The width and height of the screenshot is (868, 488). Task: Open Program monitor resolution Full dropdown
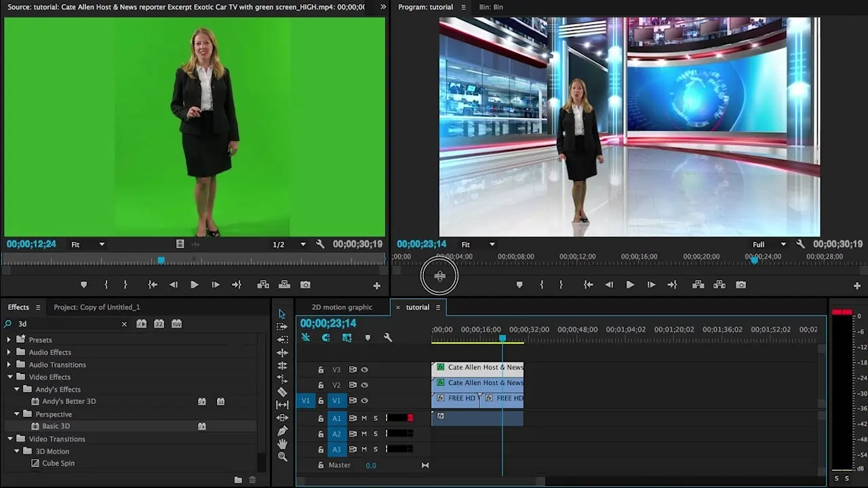770,245
